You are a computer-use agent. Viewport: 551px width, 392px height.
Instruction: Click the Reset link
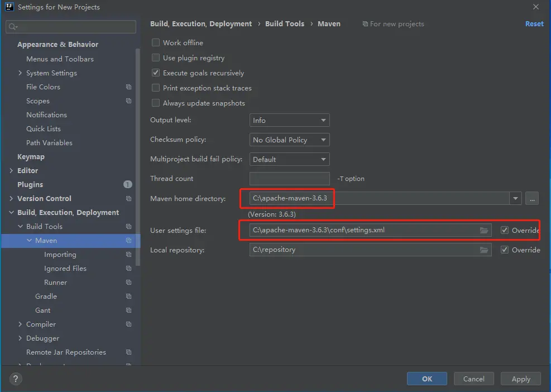534,24
